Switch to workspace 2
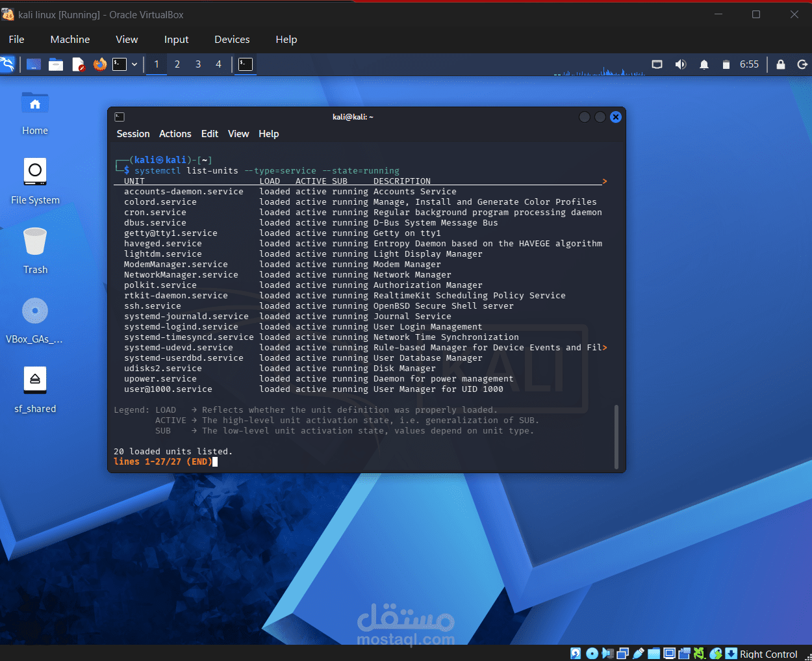 [177, 64]
